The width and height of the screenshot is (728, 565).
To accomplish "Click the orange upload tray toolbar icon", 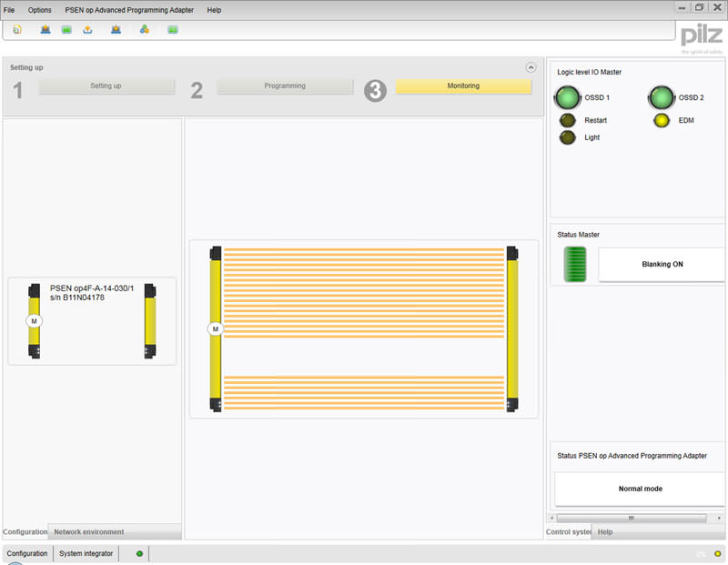I will pyautogui.click(x=87, y=30).
